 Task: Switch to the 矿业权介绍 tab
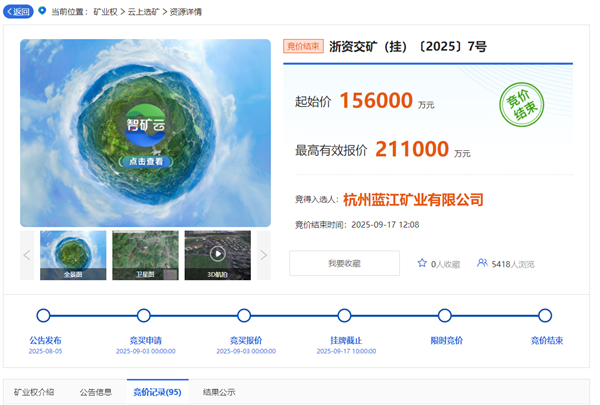[33, 392]
